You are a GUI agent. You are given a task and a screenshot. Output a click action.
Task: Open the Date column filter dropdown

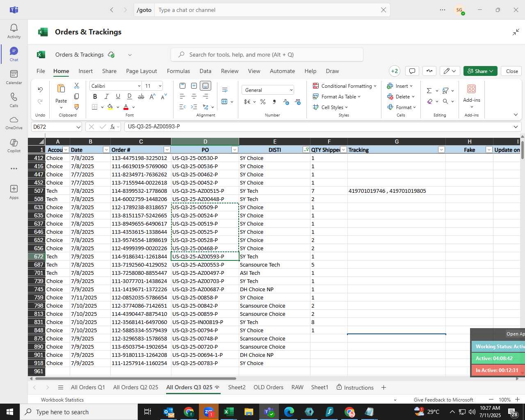click(106, 150)
